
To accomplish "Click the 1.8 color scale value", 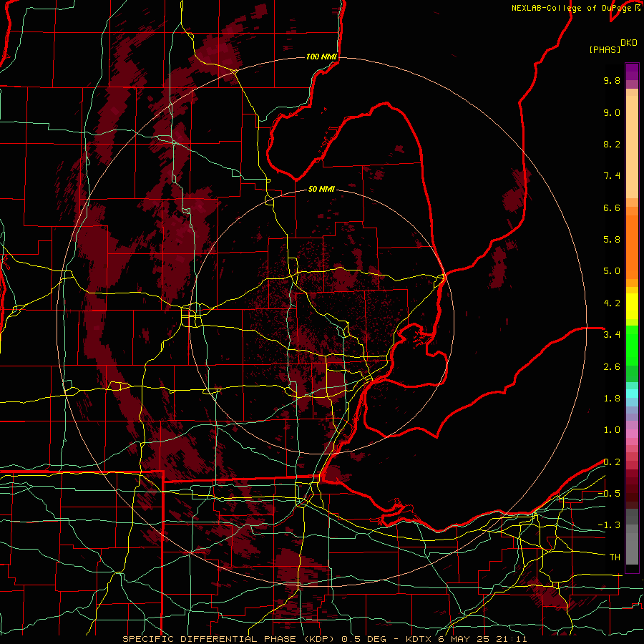I will 612,399.
